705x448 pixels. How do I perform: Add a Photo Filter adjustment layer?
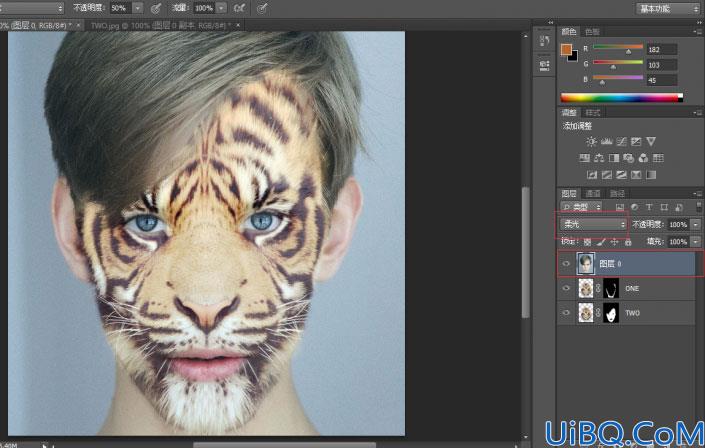629,158
